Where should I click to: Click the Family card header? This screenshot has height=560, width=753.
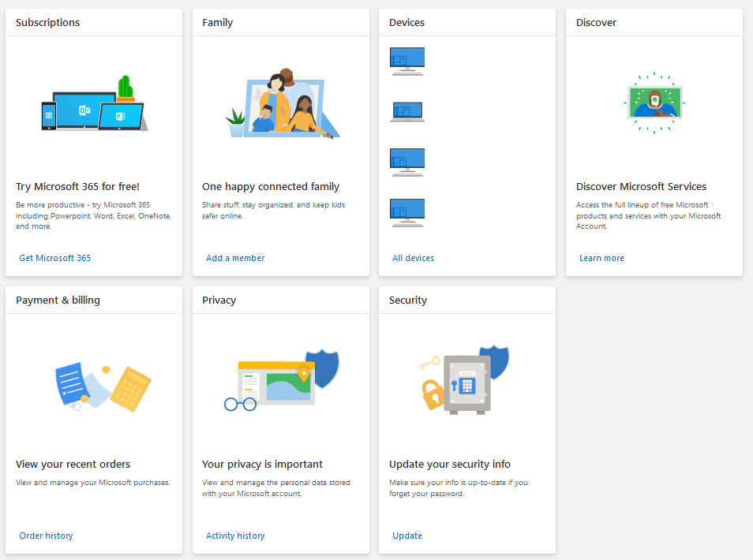pos(281,23)
